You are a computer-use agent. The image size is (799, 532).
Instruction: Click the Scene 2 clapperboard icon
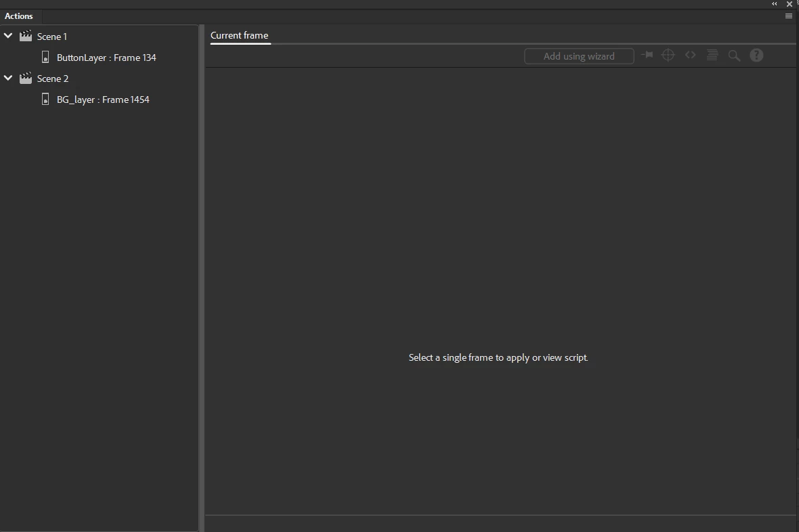point(26,79)
